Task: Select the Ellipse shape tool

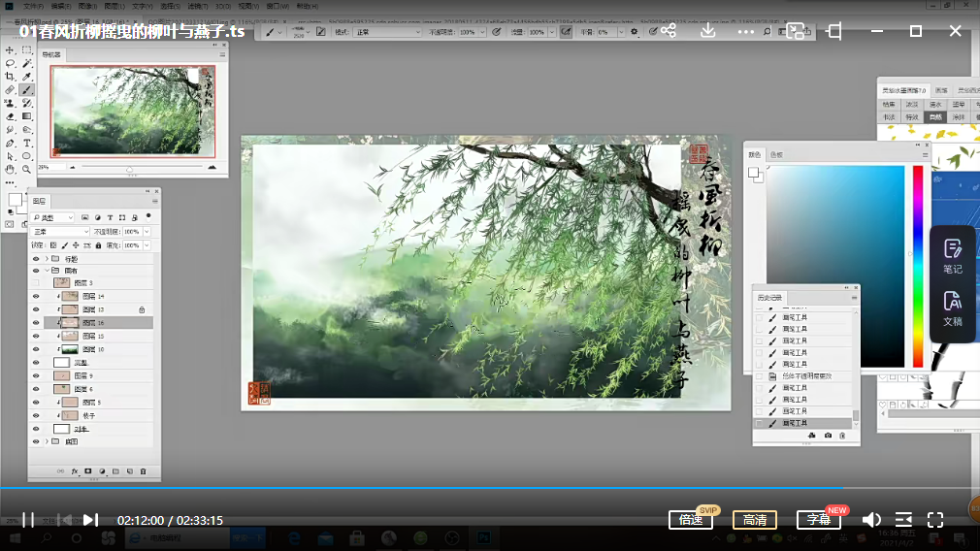Action: 27,156
